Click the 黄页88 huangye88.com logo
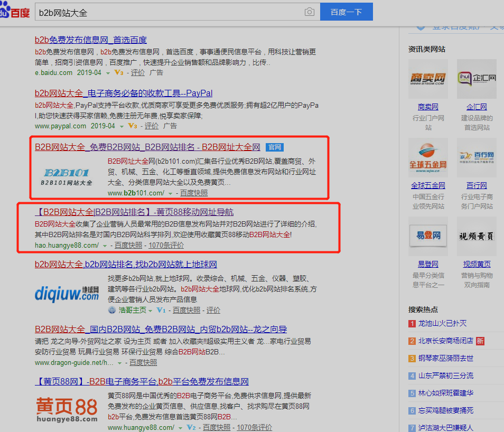The image size is (504, 432). [67, 410]
